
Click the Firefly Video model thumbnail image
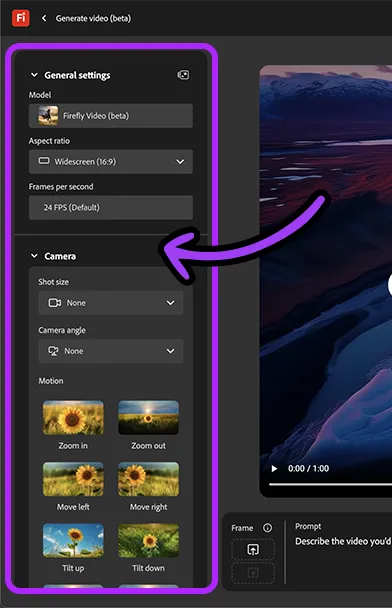(x=48, y=116)
